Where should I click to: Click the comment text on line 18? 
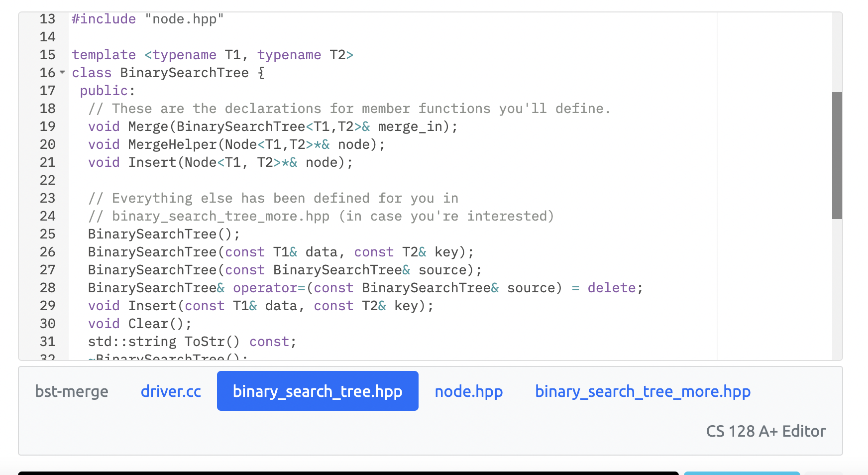pyautogui.click(x=348, y=109)
